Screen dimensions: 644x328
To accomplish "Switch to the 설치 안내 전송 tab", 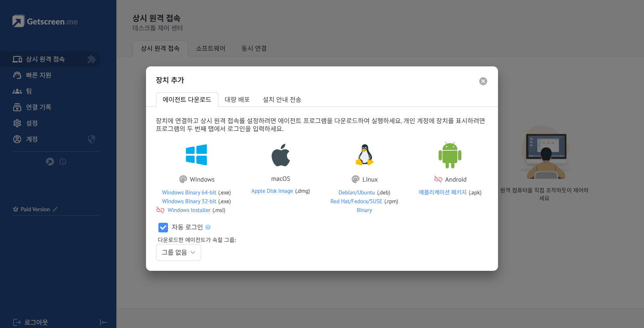I will (x=282, y=100).
